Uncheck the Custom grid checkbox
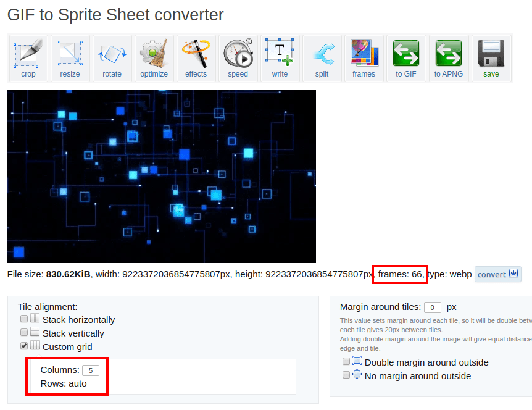Screen dimensions: 532x410 (24, 346)
